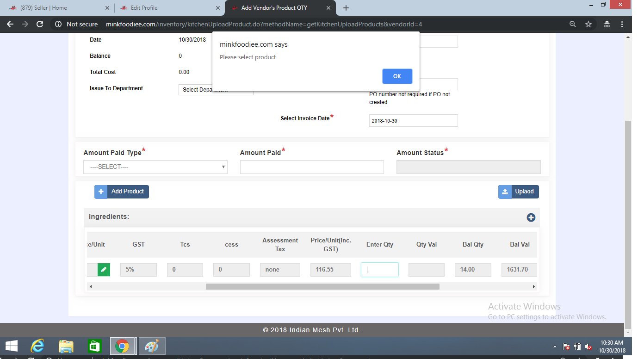The width and height of the screenshot is (644, 359).
Task: Close the Edit Profile tab
Action: (217, 8)
